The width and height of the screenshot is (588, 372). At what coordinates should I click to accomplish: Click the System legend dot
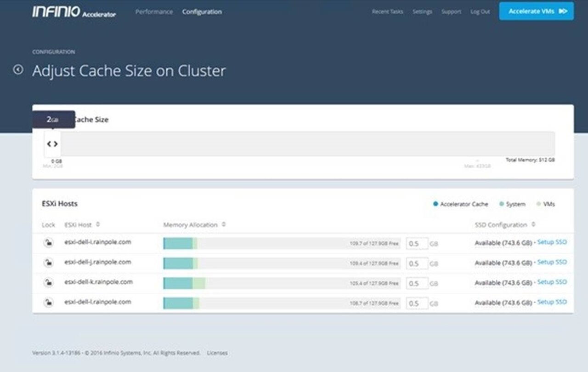(501, 204)
